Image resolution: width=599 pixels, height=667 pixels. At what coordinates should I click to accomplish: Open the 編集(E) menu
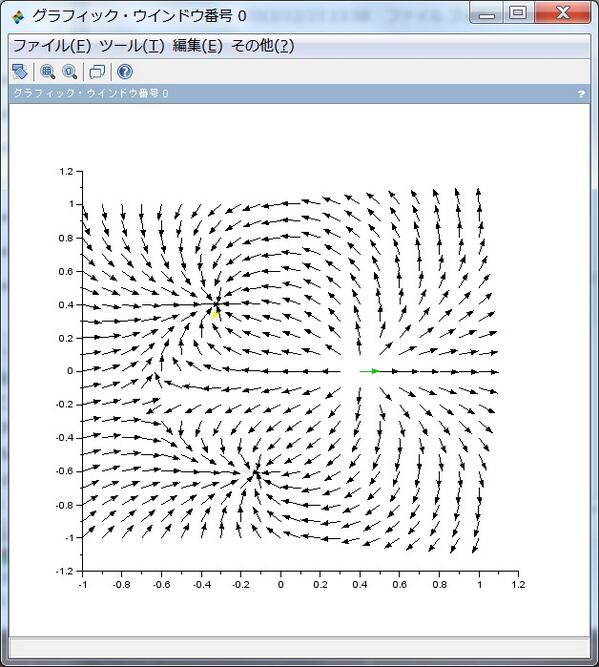[198, 46]
